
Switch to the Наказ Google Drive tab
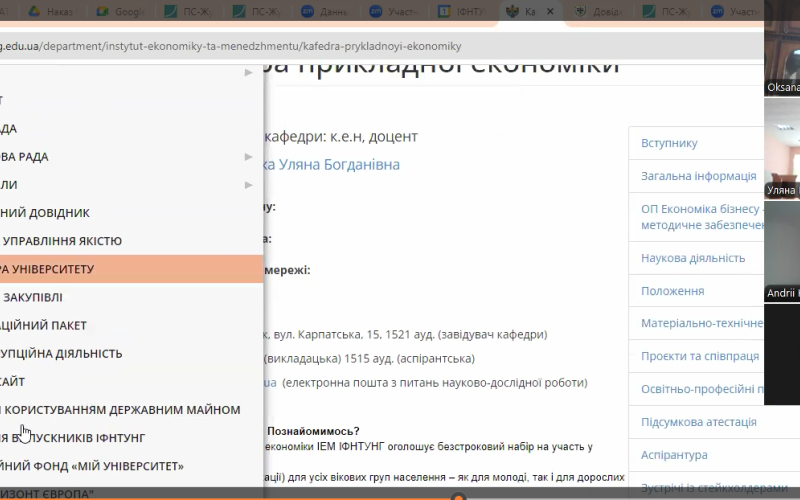tap(50, 11)
